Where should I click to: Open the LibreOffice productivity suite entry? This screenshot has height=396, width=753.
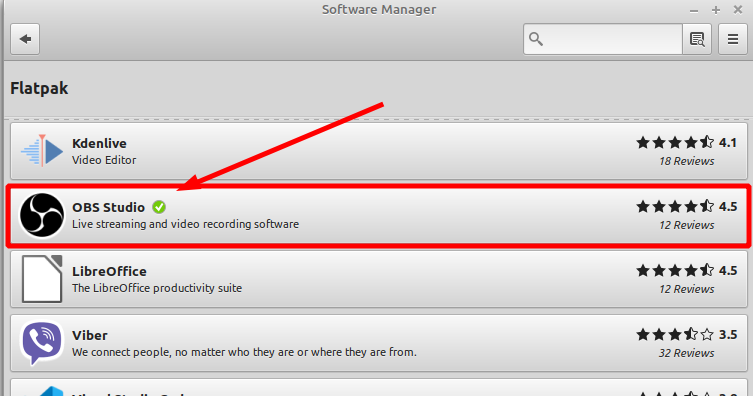tap(379, 279)
